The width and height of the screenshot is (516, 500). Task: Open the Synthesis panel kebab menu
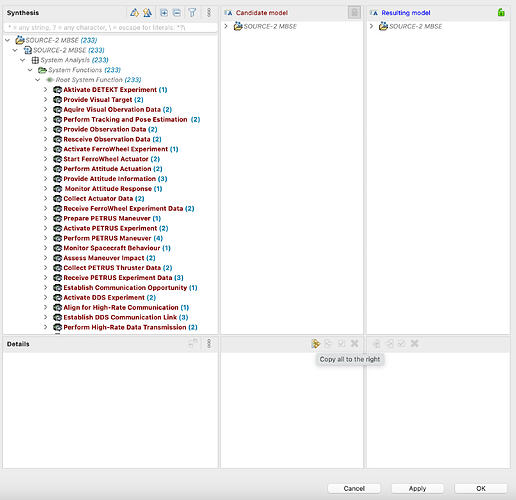pyautogui.click(x=209, y=13)
